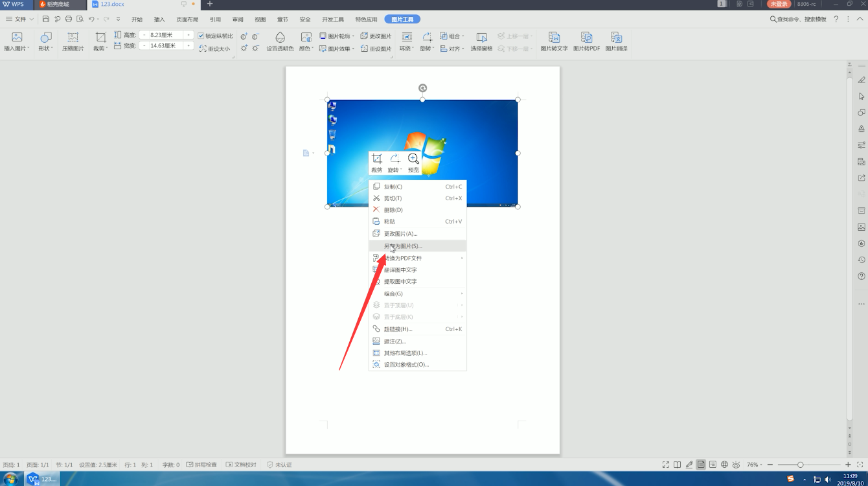Click zoom in plus button in status bar

pos(848,465)
